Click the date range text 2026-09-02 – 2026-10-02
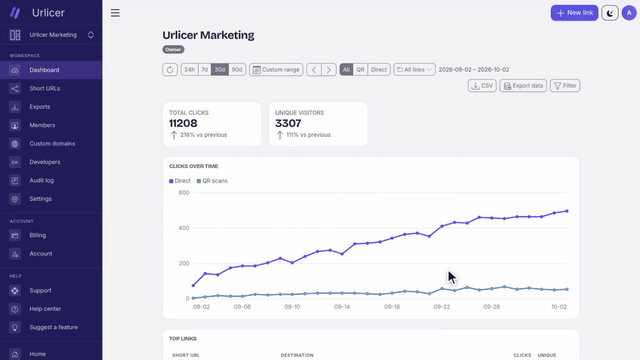The image size is (640, 360). click(x=474, y=70)
